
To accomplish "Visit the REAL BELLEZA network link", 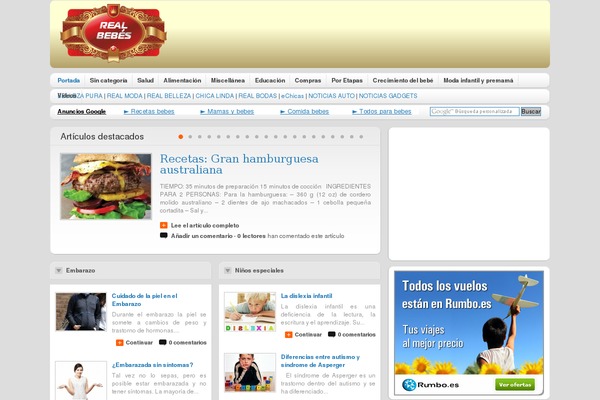I will [x=169, y=96].
